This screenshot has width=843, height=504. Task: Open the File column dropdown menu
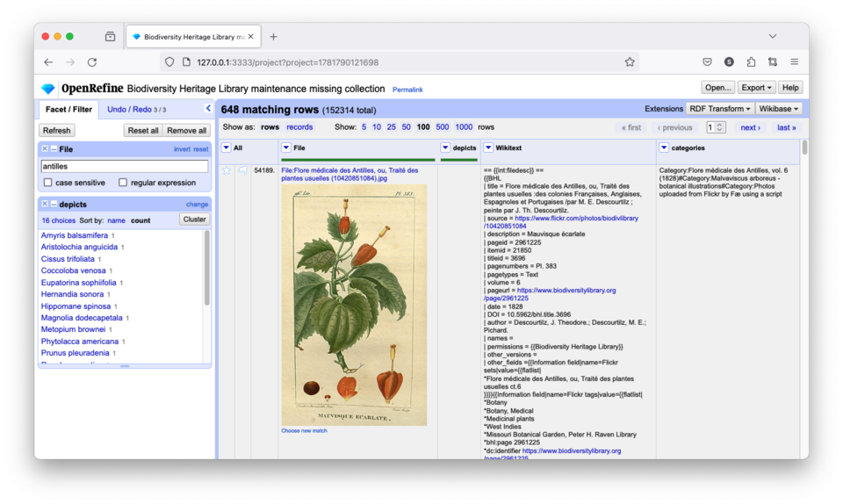(x=286, y=148)
